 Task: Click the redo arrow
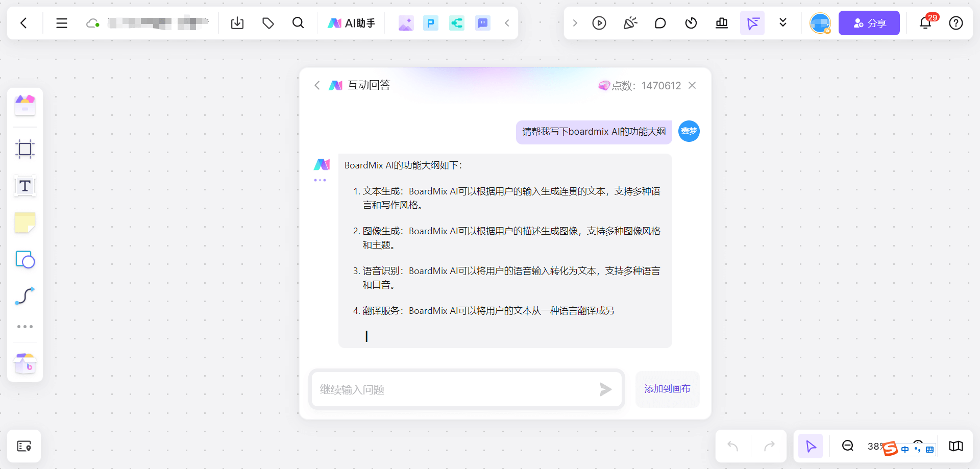point(769,447)
